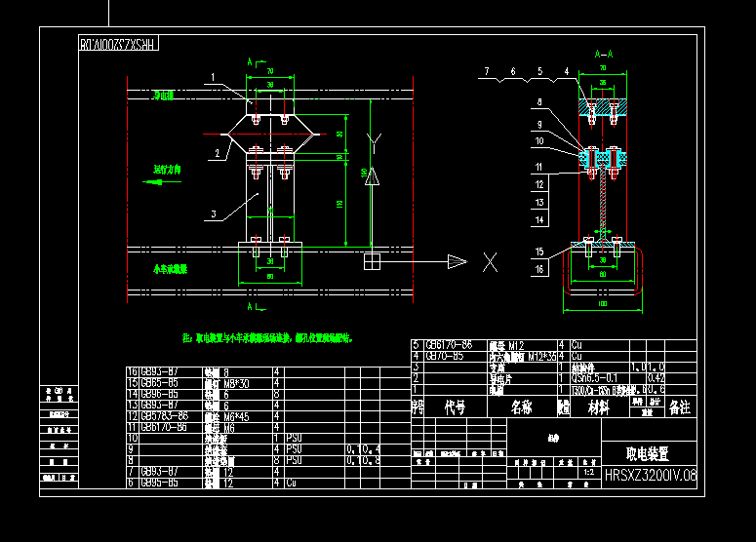This screenshot has width=756, height=542.
Task: Click part callout number 2 in front view
Action: pos(217,153)
